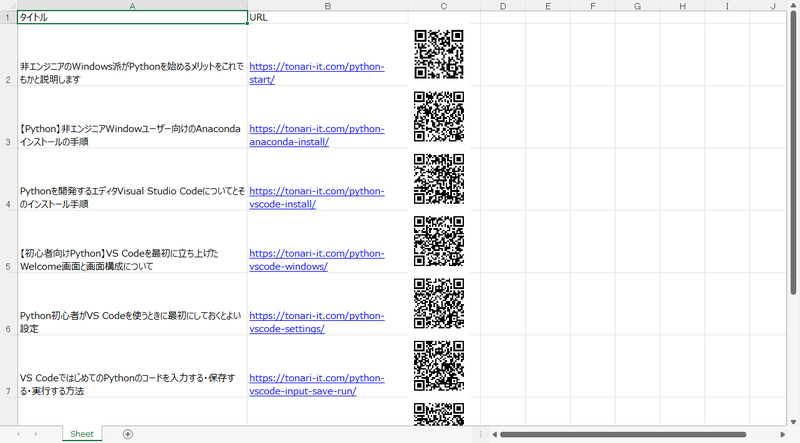Click next sheet navigation arrow

(x=36, y=434)
